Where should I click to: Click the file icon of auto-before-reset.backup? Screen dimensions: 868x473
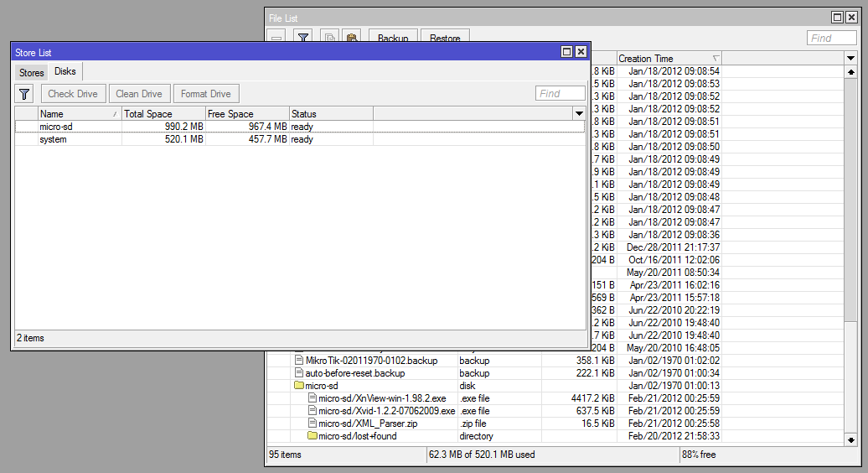click(x=299, y=372)
